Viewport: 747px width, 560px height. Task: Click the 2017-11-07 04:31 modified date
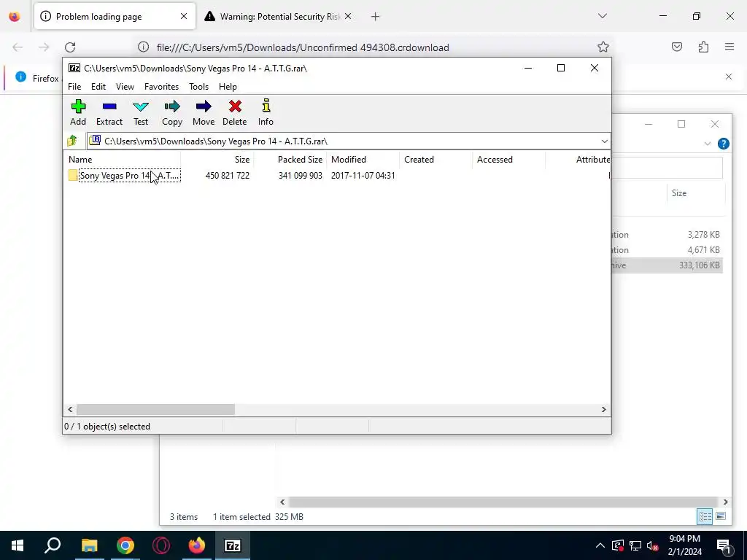click(363, 175)
